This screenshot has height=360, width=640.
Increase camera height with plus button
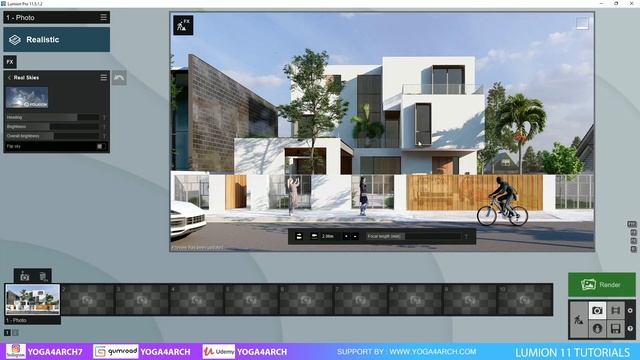(347, 236)
